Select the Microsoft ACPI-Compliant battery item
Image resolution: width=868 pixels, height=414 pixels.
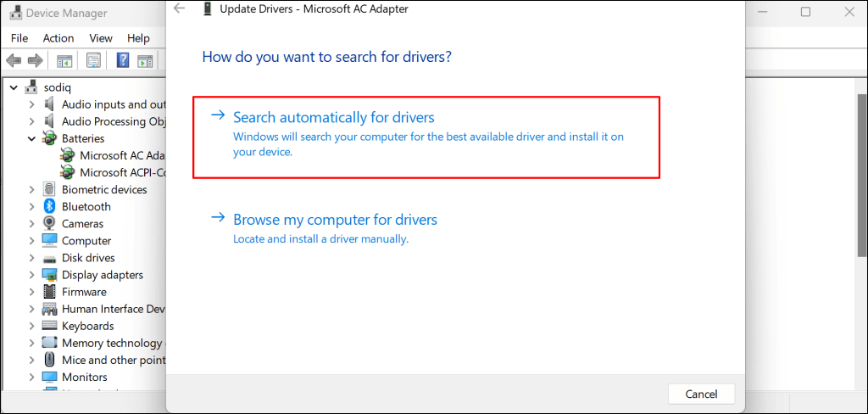pos(121,172)
